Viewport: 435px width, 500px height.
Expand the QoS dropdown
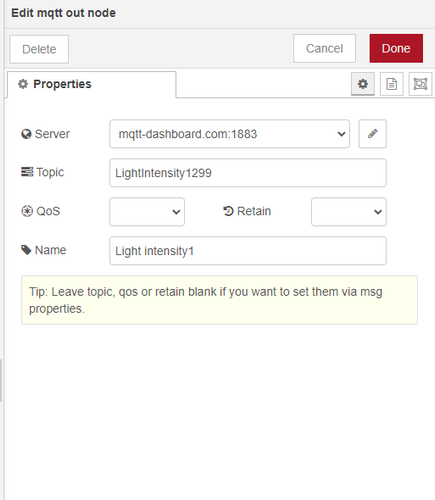pyautogui.click(x=147, y=212)
